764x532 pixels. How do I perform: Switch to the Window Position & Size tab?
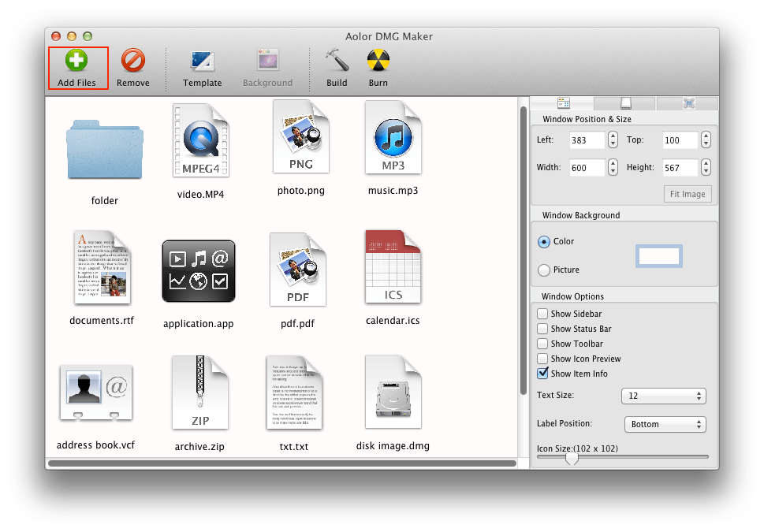point(563,102)
